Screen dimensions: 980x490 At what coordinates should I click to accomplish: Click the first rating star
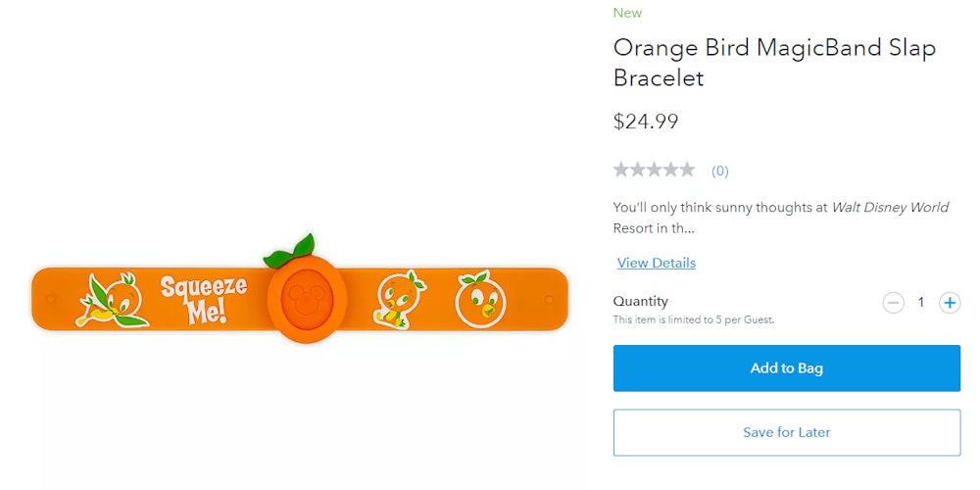pos(621,170)
